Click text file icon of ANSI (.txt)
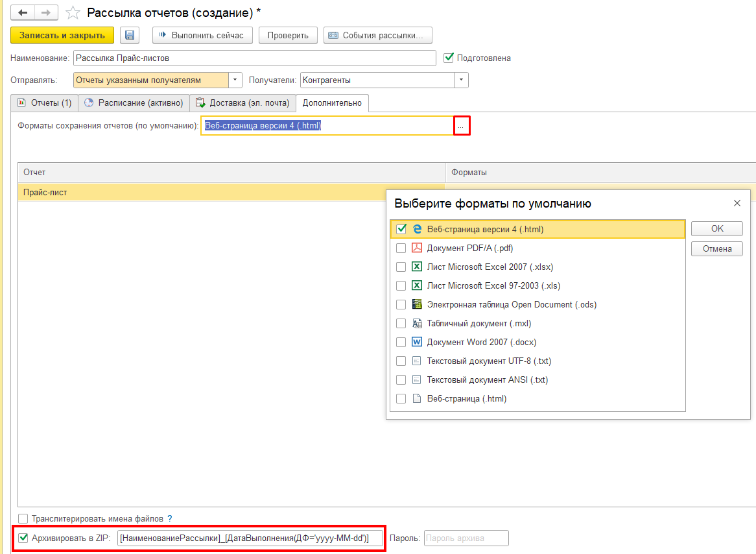756x554 pixels. point(417,379)
